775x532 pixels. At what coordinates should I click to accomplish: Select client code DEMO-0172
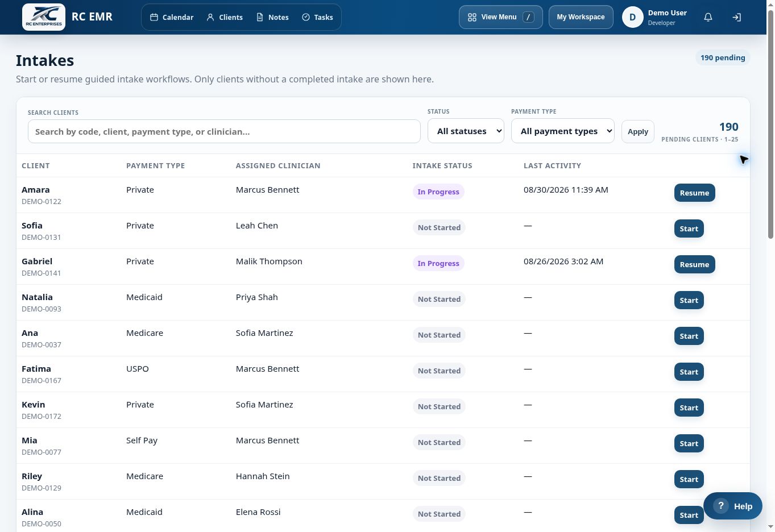click(x=42, y=416)
